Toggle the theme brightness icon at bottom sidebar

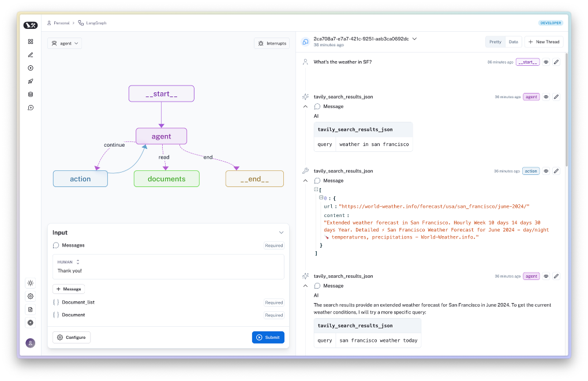tap(30, 283)
